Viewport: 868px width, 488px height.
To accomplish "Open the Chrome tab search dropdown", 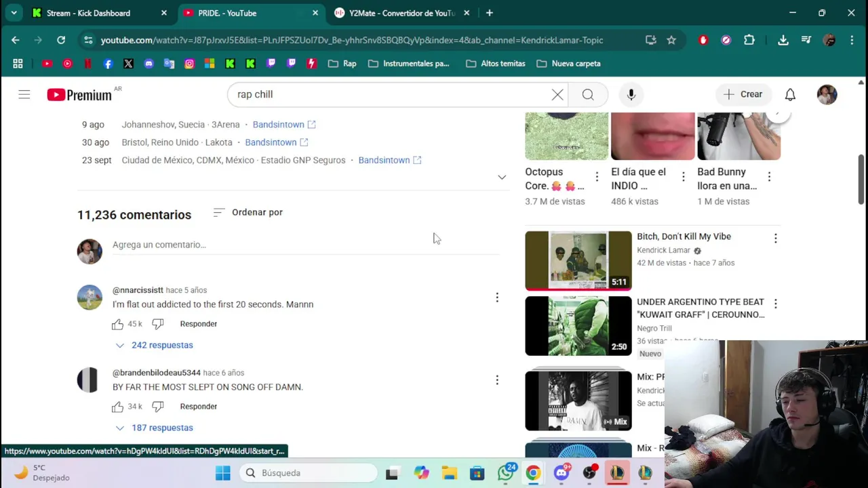I will coord(14,13).
